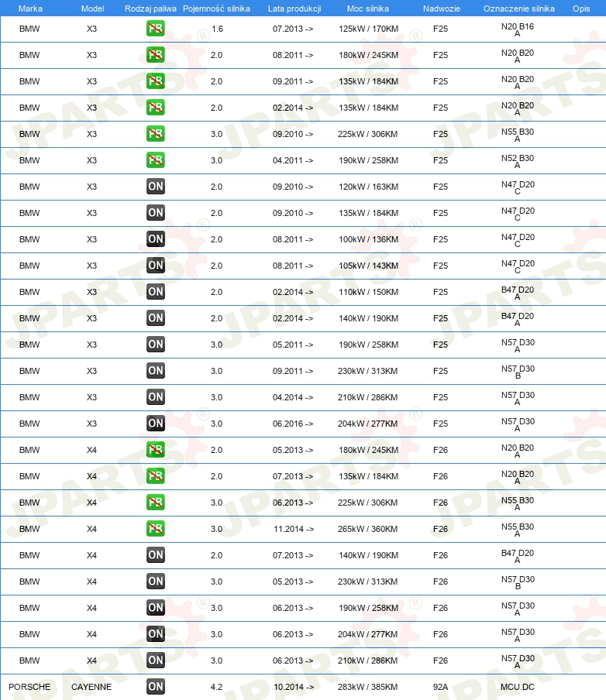Click PB fuel icon for X3 09.2011 135kW row
This screenshot has width=606, height=700.
tap(156, 81)
